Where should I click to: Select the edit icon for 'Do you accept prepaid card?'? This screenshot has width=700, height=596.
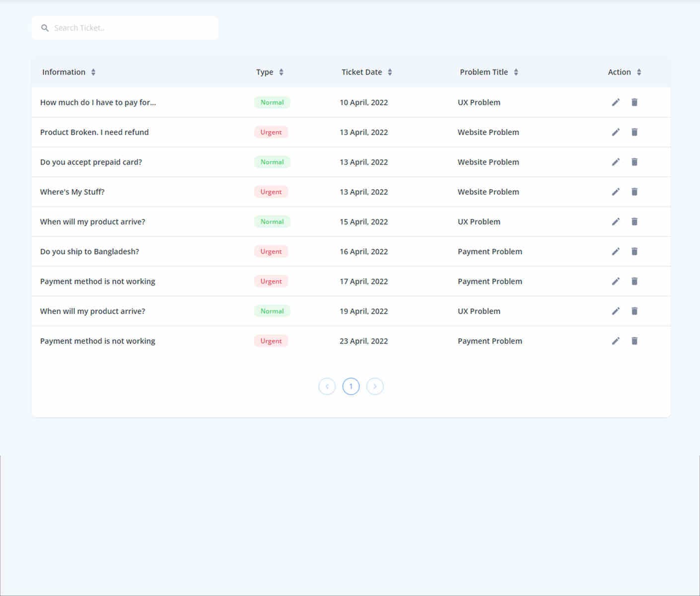[616, 162]
